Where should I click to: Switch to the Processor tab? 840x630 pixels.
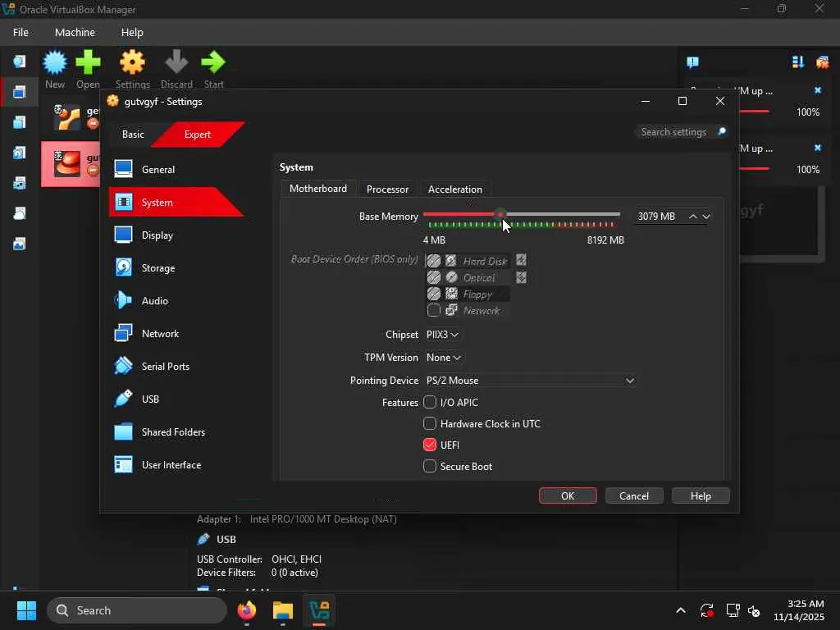(387, 189)
